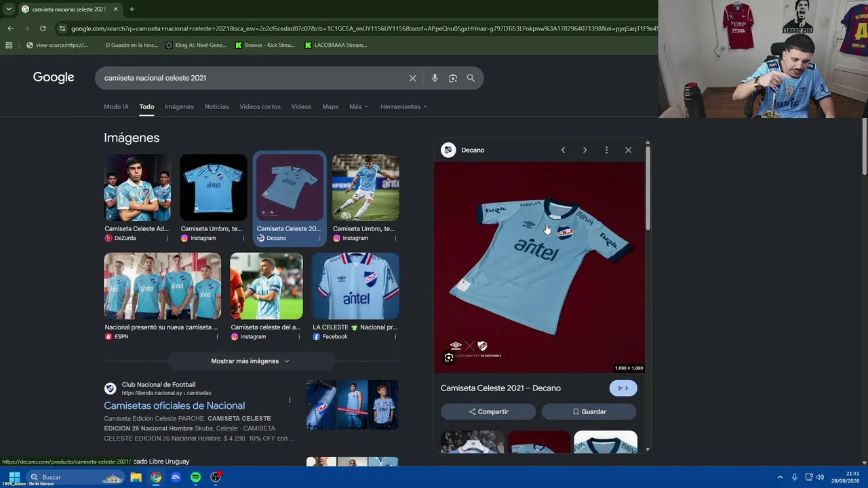Viewport: 868px width, 488px height.
Task: Clear the Google search box text
Action: coord(412,78)
